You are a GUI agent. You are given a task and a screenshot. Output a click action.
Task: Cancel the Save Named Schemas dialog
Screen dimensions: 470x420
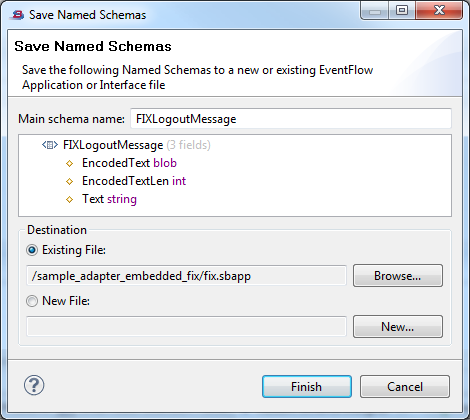click(x=405, y=387)
